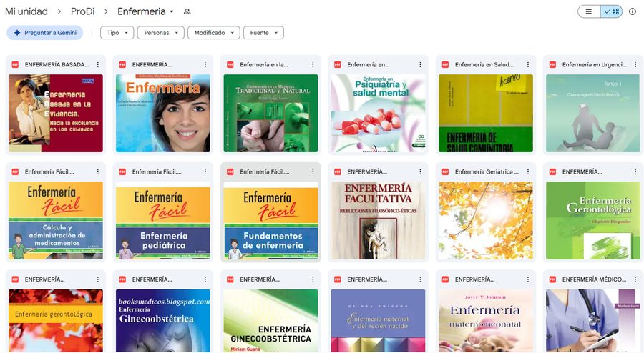Open Miriam Guana Enfermería Ginecoobstétrica cover
The width and height of the screenshot is (644, 353).
click(270, 321)
